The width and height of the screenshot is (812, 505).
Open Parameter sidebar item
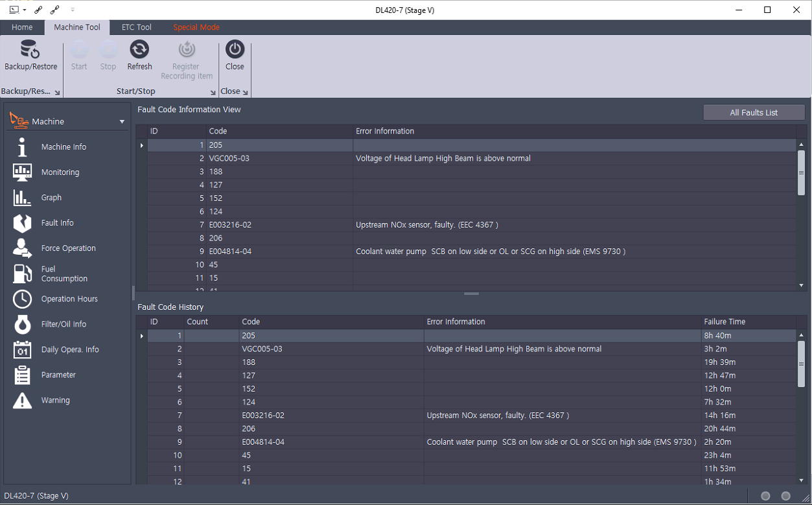(58, 375)
